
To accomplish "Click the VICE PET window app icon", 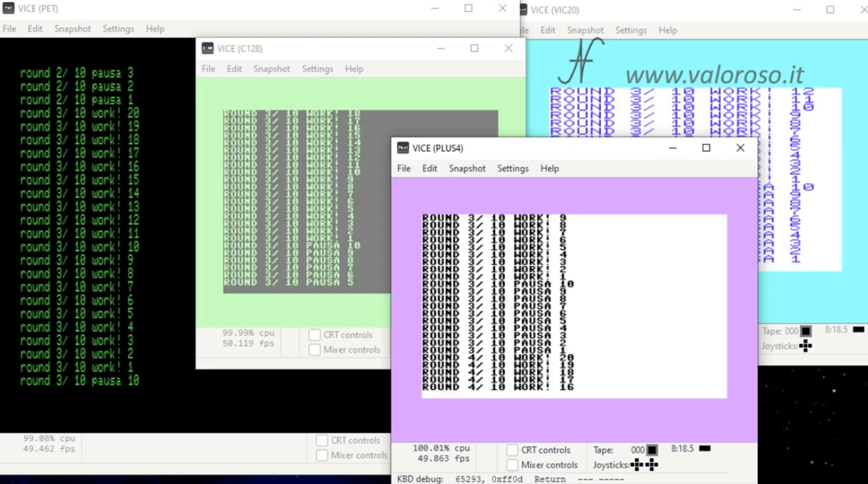I will (8, 9).
